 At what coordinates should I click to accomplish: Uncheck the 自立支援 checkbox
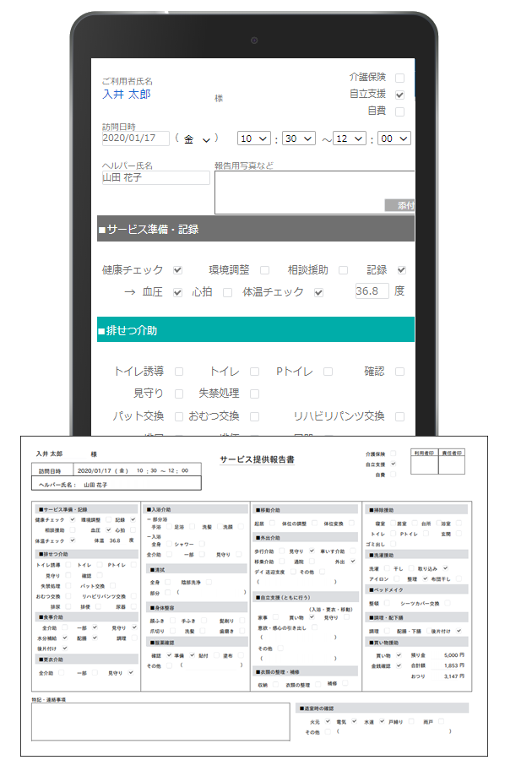click(400, 95)
